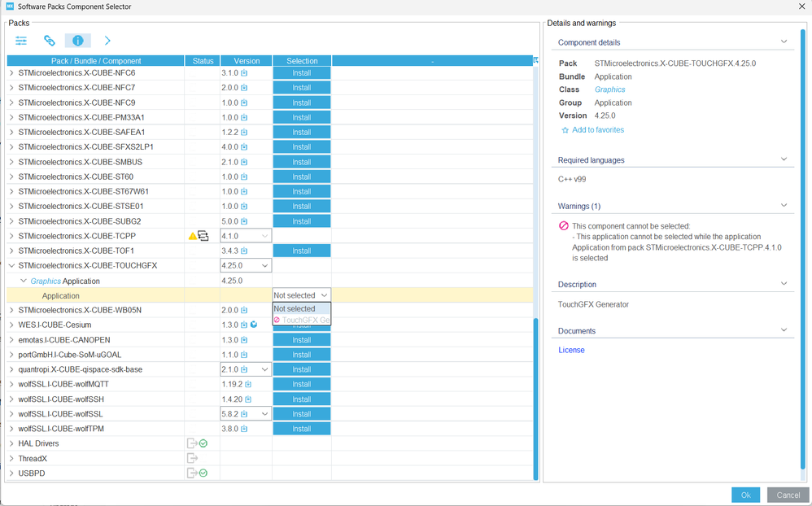
Task: Open the Application selection combo box
Action: pos(302,295)
